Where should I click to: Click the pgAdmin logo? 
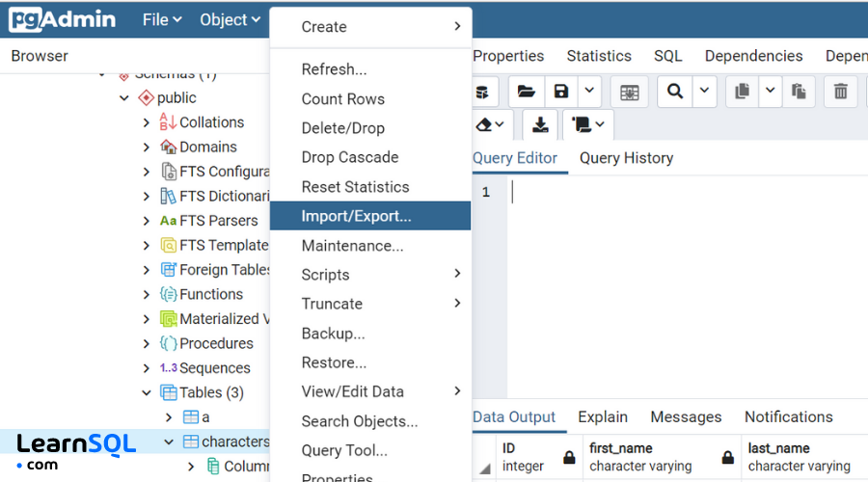pyautogui.click(x=63, y=20)
